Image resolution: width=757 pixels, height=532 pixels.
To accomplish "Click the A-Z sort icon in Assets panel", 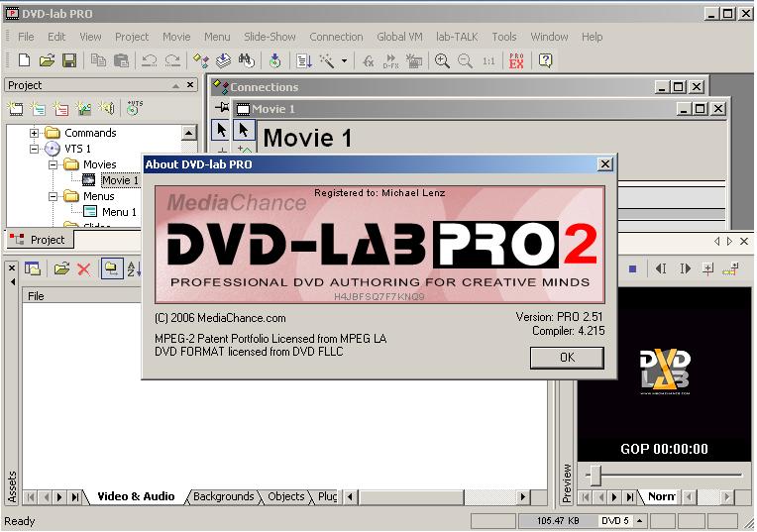I will click(x=134, y=268).
